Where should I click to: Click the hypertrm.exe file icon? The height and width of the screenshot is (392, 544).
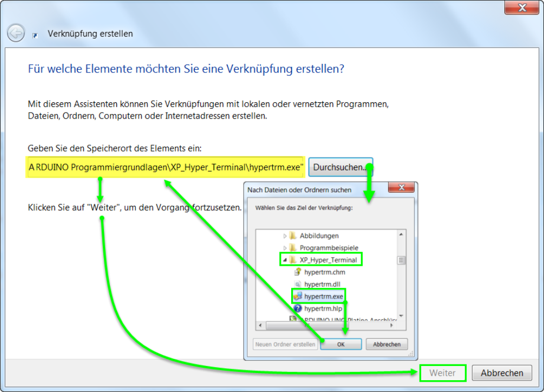298,296
